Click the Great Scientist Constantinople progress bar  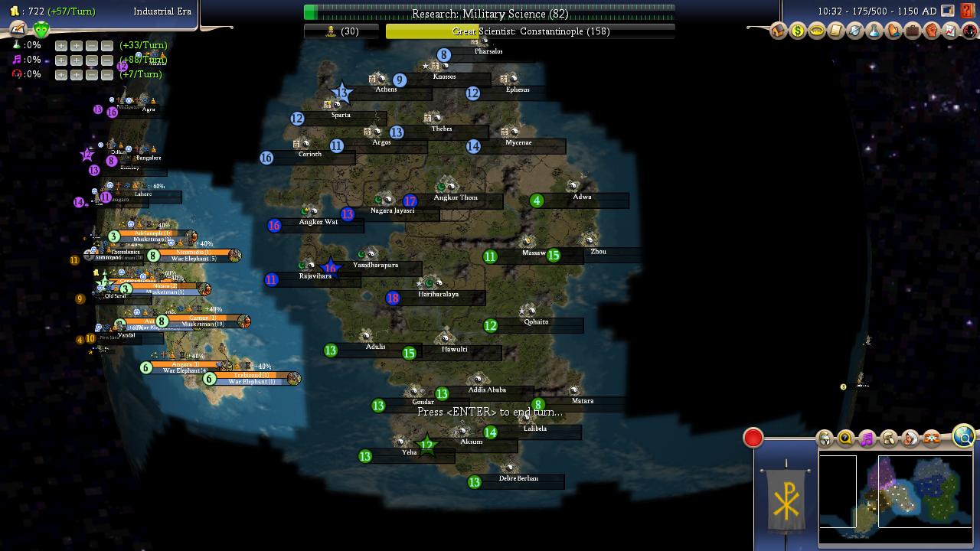pyautogui.click(x=530, y=31)
